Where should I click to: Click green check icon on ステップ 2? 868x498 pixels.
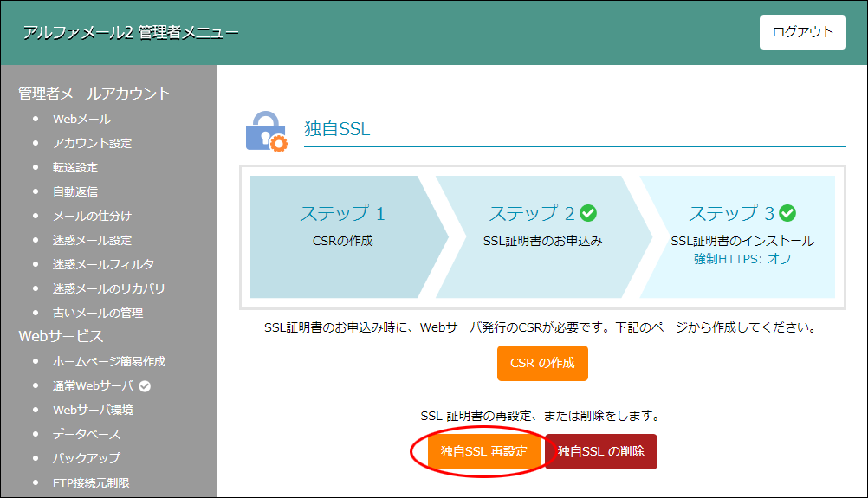coord(588,213)
